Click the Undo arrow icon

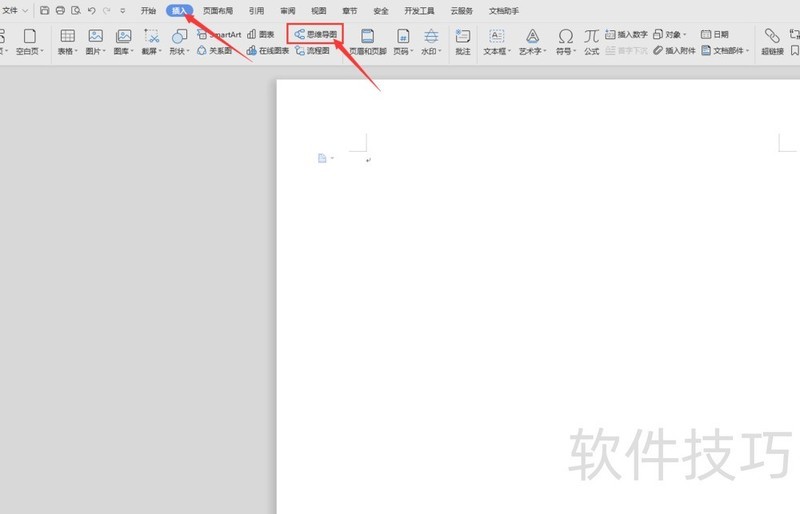92,10
